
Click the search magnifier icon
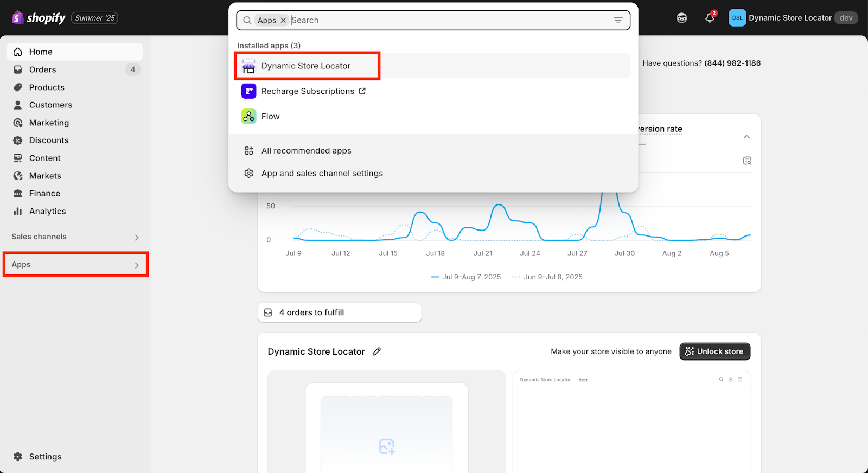247,20
